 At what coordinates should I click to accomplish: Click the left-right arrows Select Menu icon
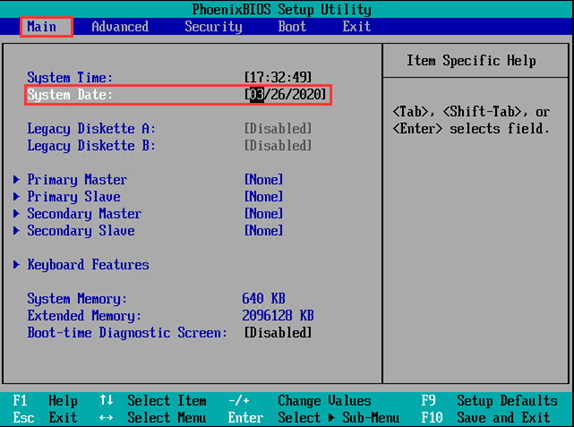pos(106,418)
